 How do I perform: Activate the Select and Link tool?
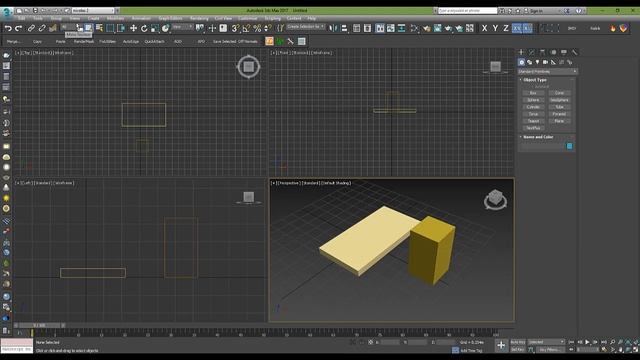(x=31, y=28)
